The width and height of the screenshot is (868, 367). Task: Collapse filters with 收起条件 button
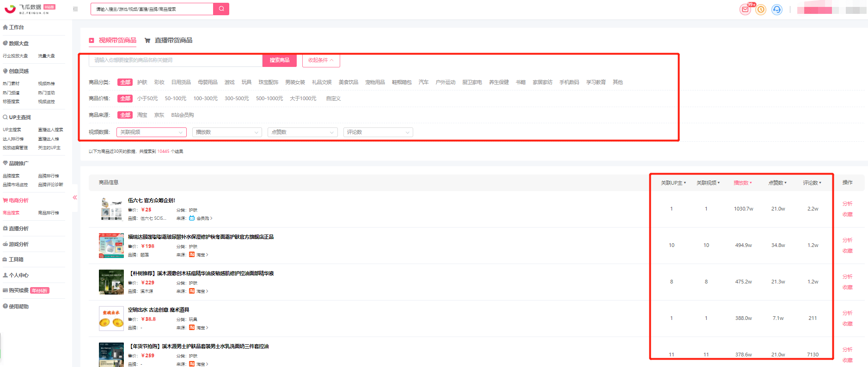[321, 60]
